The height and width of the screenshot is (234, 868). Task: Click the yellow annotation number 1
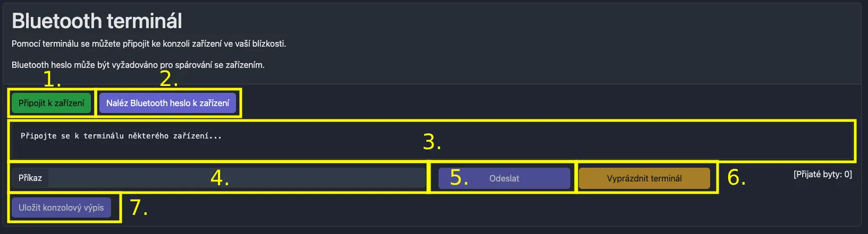pyautogui.click(x=52, y=80)
